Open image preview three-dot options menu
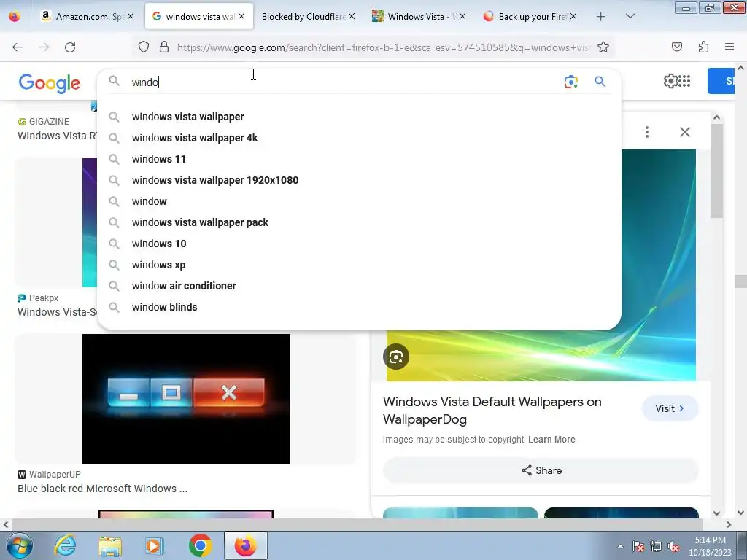747x560 pixels. (x=646, y=132)
